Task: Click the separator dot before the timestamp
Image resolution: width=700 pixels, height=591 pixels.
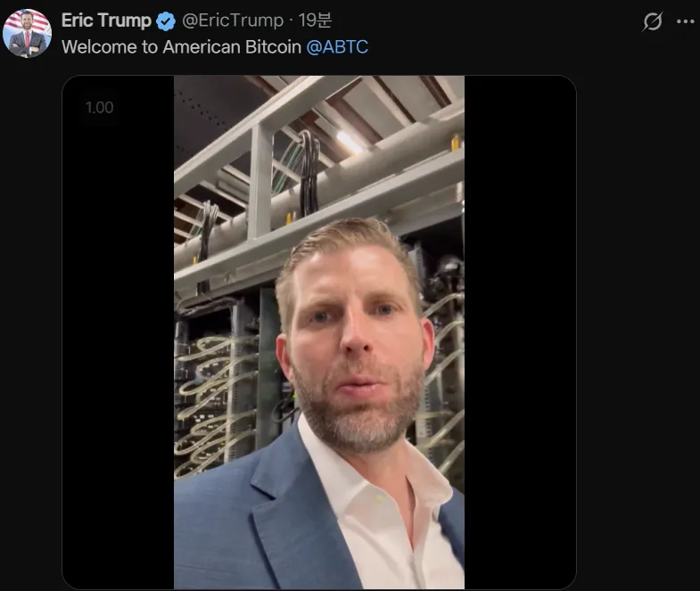Action: point(291,21)
